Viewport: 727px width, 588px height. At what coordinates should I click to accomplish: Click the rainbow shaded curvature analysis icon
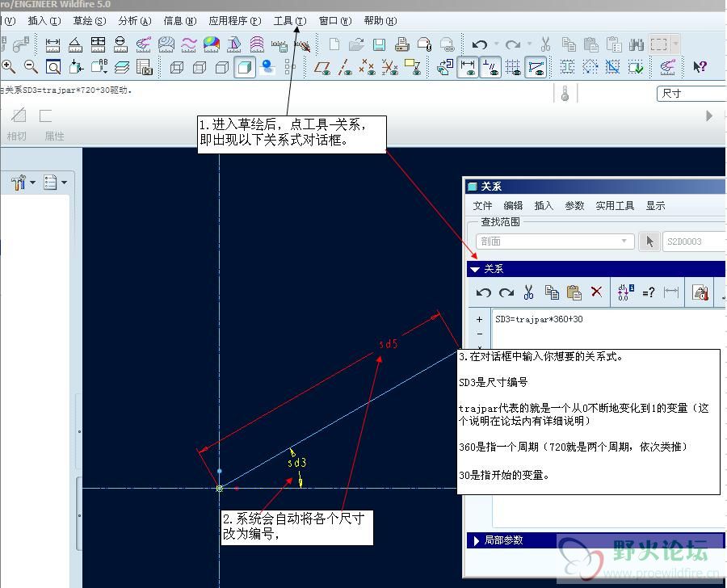pyautogui.click(x=212, y=44)
